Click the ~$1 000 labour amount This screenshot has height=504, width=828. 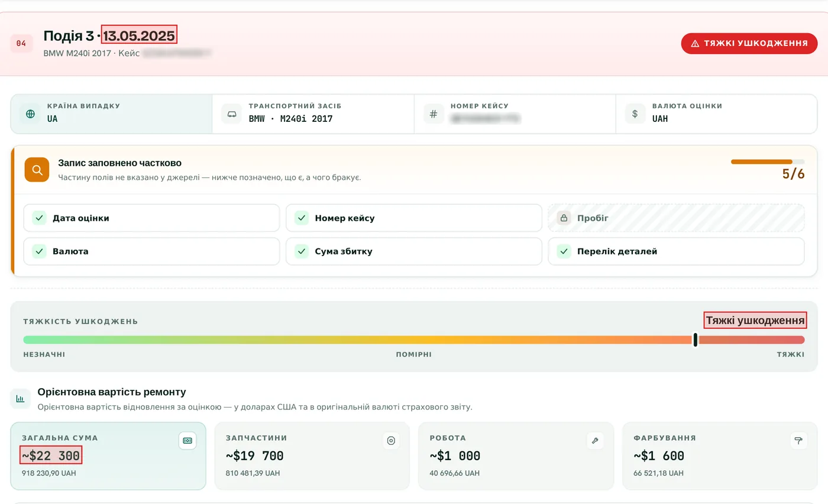(x=455, y=456)
